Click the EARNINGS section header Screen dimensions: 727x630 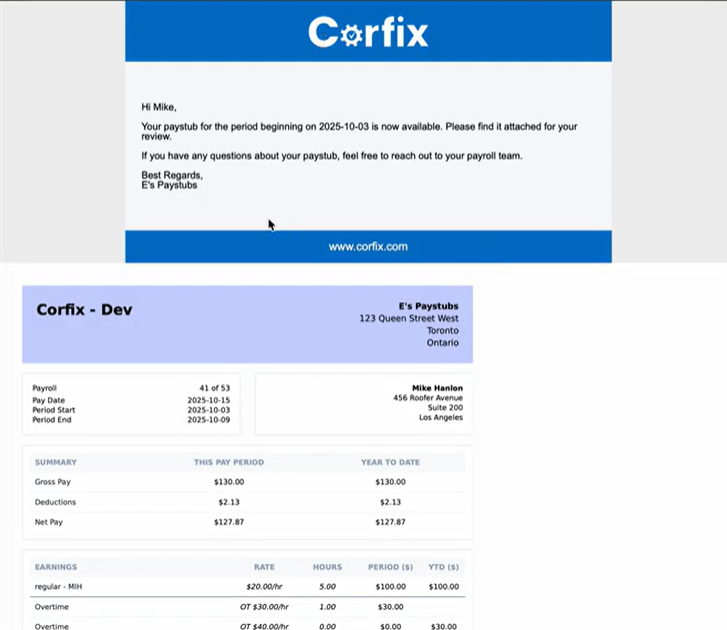pos(56,567)
